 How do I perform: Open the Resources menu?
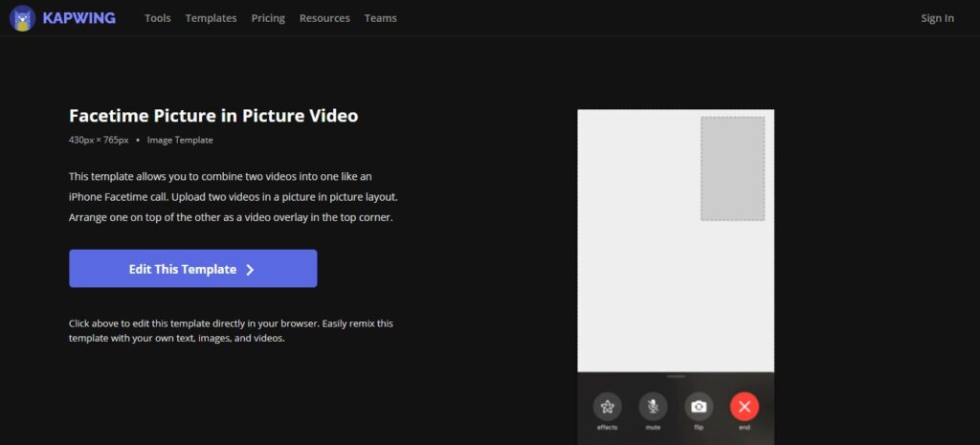[x=324, y=18]
